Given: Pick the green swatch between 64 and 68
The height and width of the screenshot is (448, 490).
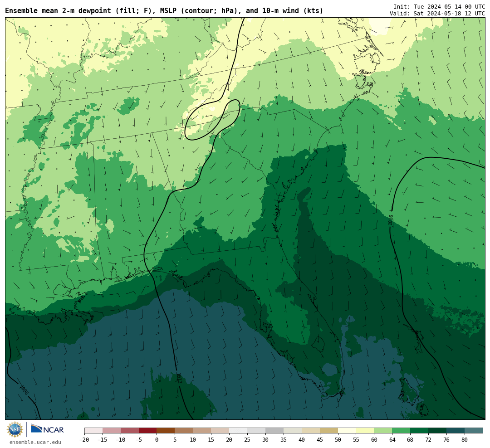Looking at the screenshot, I should click(x=402, y=431).
